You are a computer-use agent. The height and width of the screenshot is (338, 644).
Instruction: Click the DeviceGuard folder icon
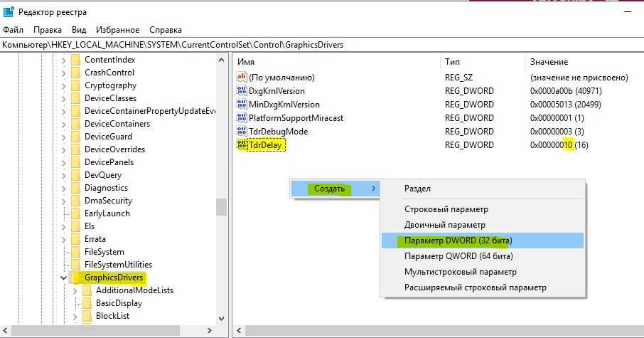pyautogui.click(x=75, y=136)
